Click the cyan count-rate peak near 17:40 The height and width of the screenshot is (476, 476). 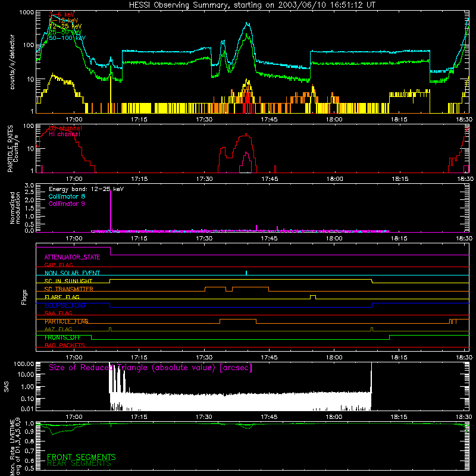[247, 23]
